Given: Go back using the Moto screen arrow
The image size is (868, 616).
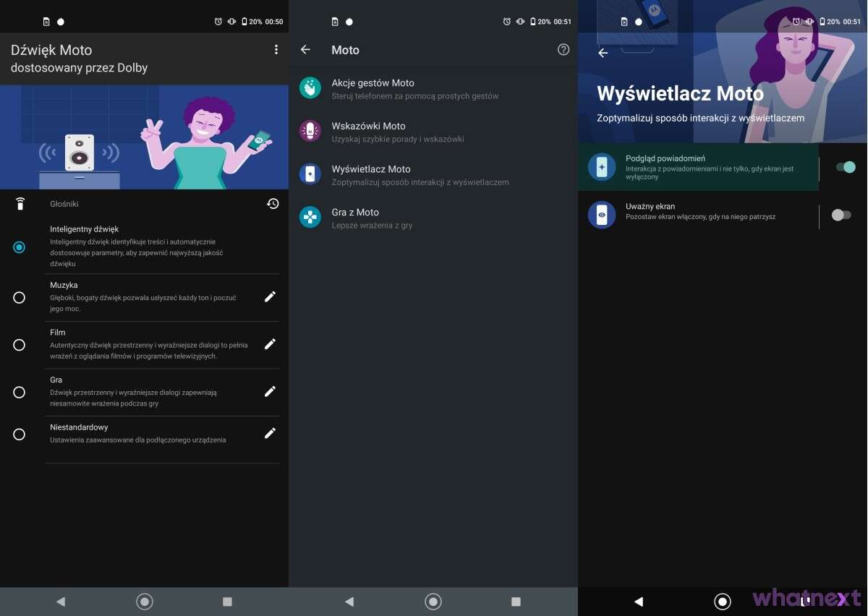Looking at the screenshot, I should point(305,49).
